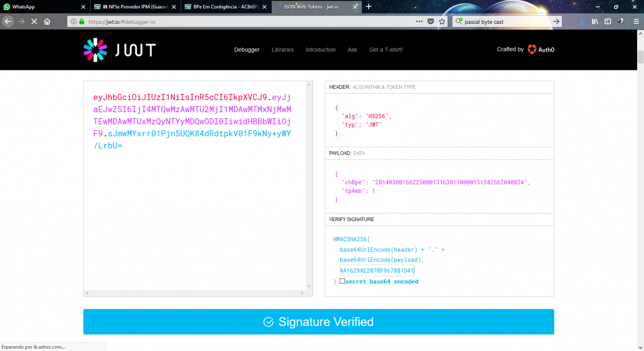Screen dimensions: 644x351
Task: Click the up arrow of page scrollbar
Action: coord(640,34)
